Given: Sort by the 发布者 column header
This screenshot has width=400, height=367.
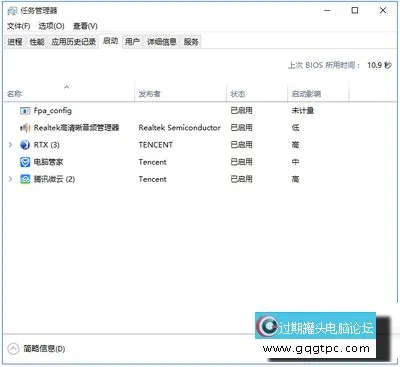Looking at the screenshot, I should click(x=180, y=94).
